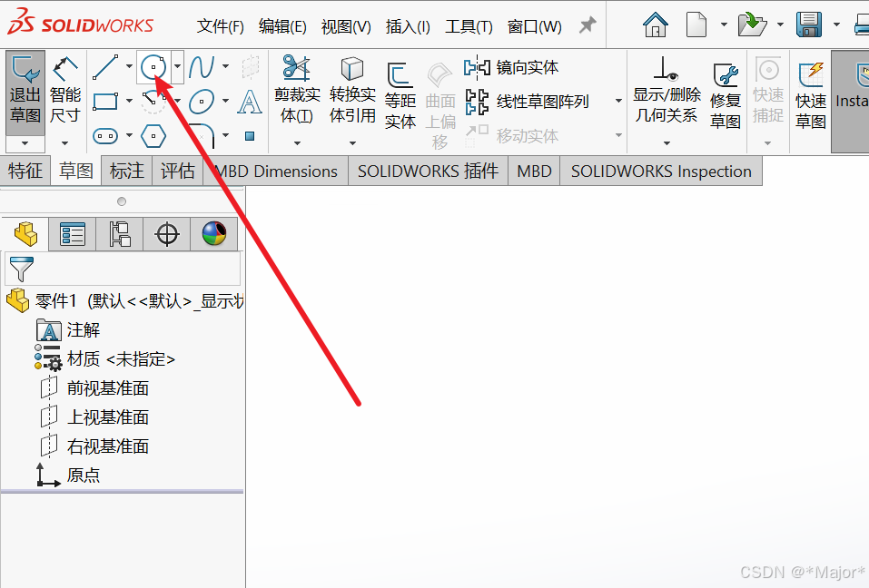869x588 pixels.
Task: Pin the menu bar with pushpin
Action: (x=588, y=25)
